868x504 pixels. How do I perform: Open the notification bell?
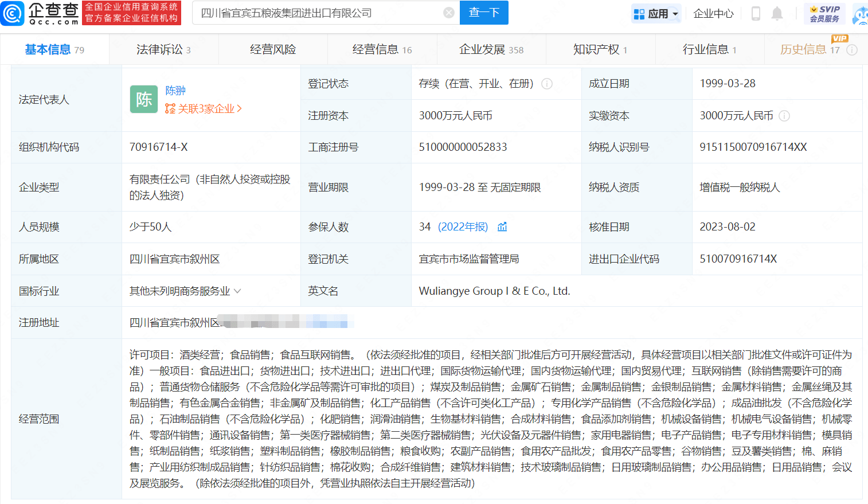pos(777,13)
